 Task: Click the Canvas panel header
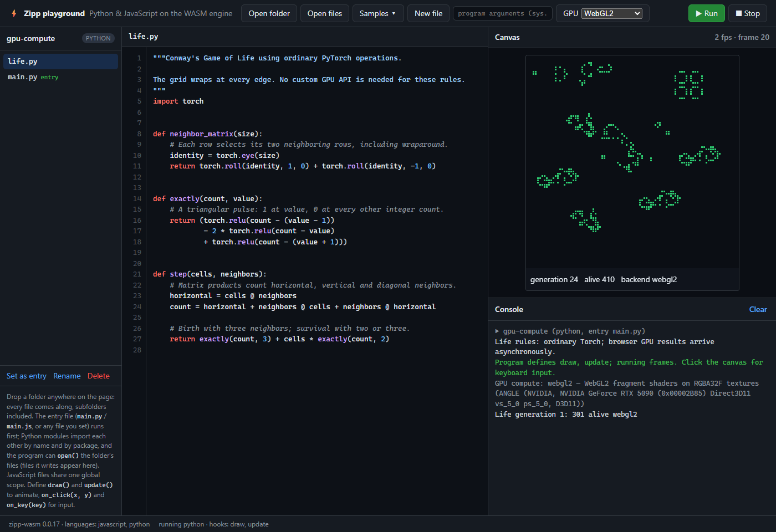tap(507, 37)
